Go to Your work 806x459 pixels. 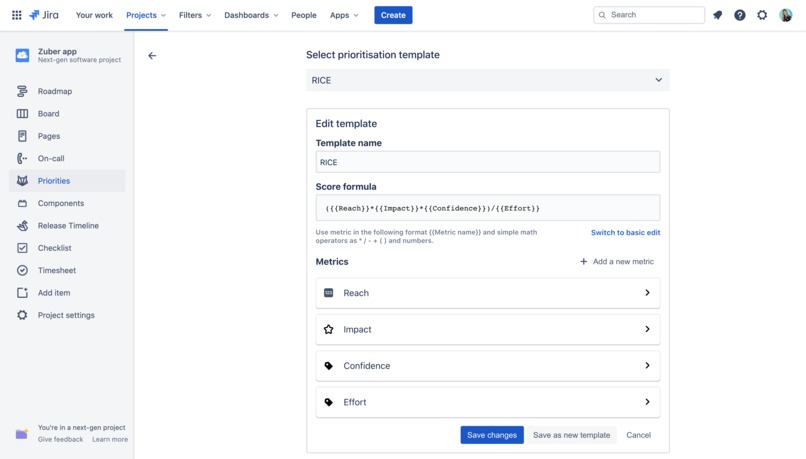pos(94,15)
